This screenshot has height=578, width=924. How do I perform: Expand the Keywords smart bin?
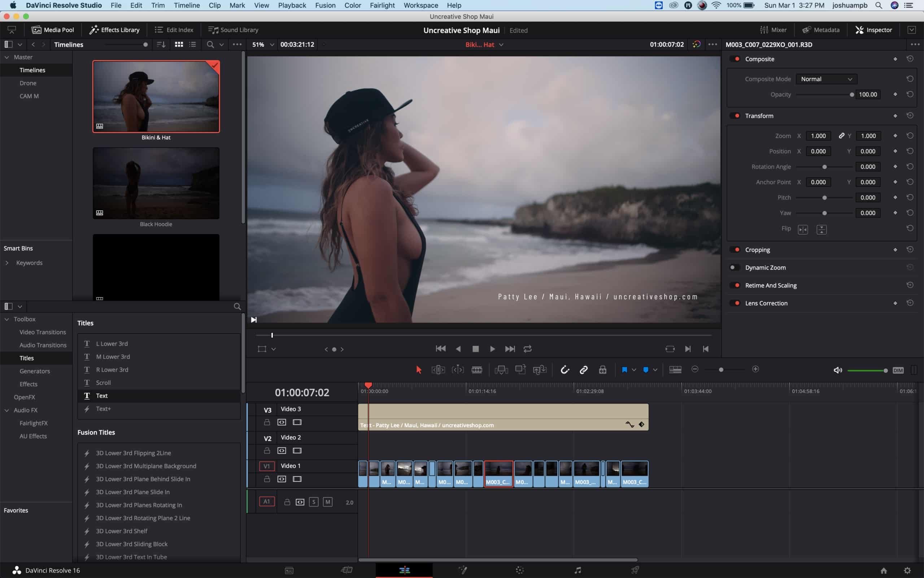coord(7,263)
